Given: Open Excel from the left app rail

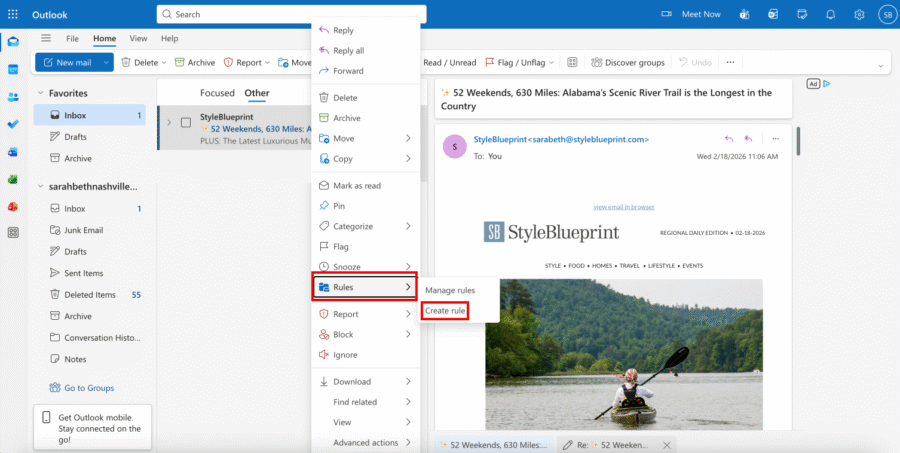Looking at the screenshot, I should pos(13,180).
